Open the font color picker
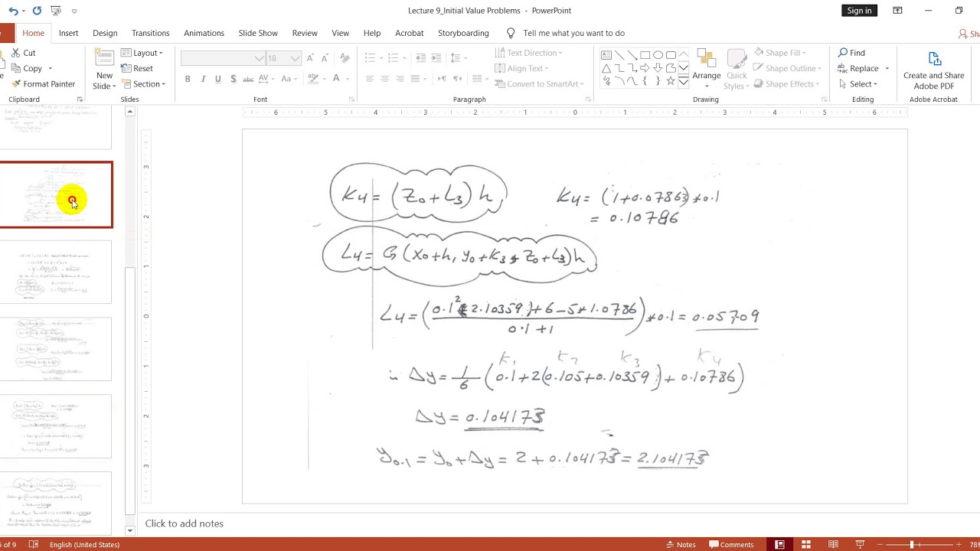Viewport: 980px width, 551px height. click(339, 79)
